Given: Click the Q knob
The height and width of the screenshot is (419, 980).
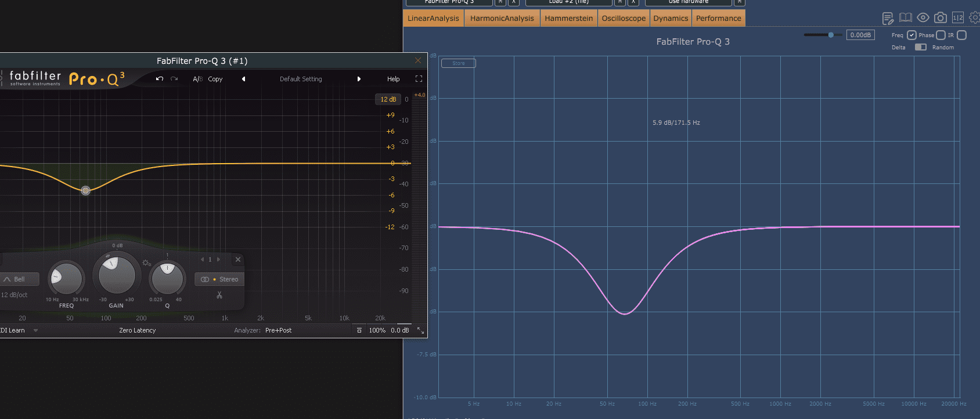Looking at the screenshot, I should click(x=167, y=278).
